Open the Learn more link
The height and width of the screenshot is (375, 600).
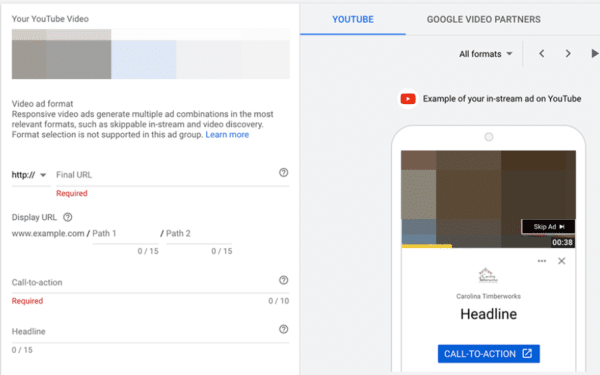(x=227, y=135)
